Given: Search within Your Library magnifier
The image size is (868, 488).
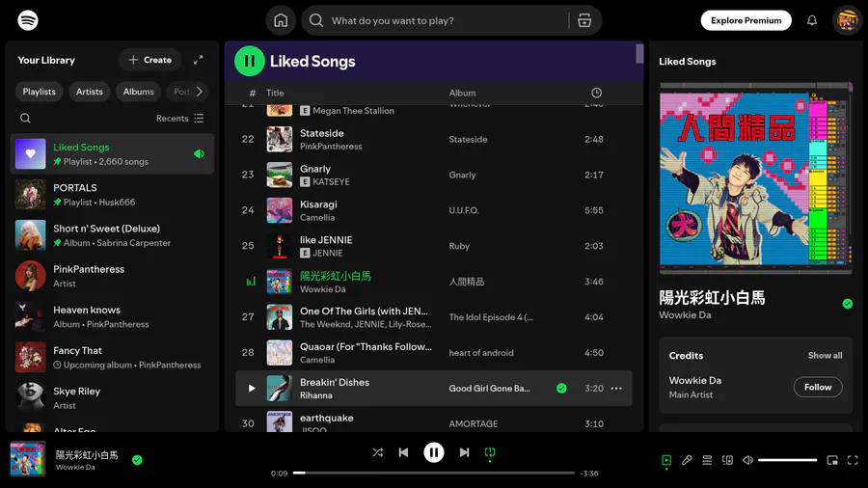Looking at the screenshot, I should pos(25,118).
